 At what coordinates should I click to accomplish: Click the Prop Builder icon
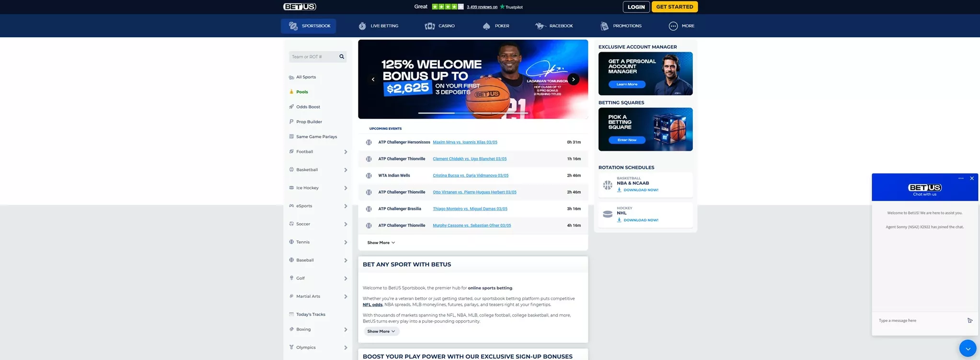pyautogui.click(x=291, y=122)
